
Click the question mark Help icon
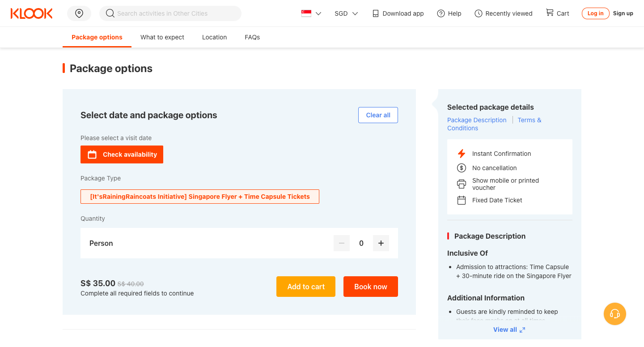[441, 13]
